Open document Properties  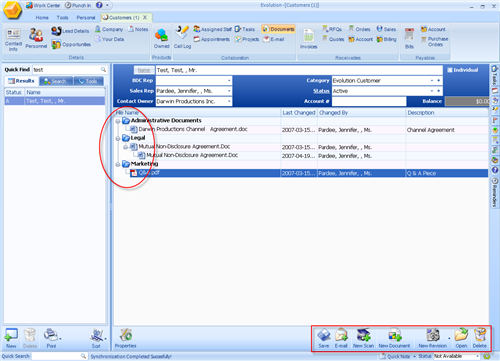pyautogui.click(x=126, y=338)
